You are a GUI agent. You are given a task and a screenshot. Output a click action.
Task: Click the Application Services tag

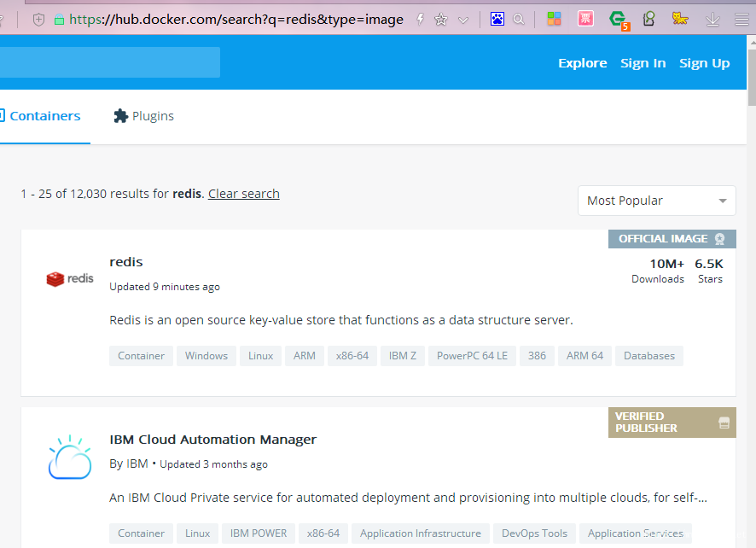pos(636,533)
